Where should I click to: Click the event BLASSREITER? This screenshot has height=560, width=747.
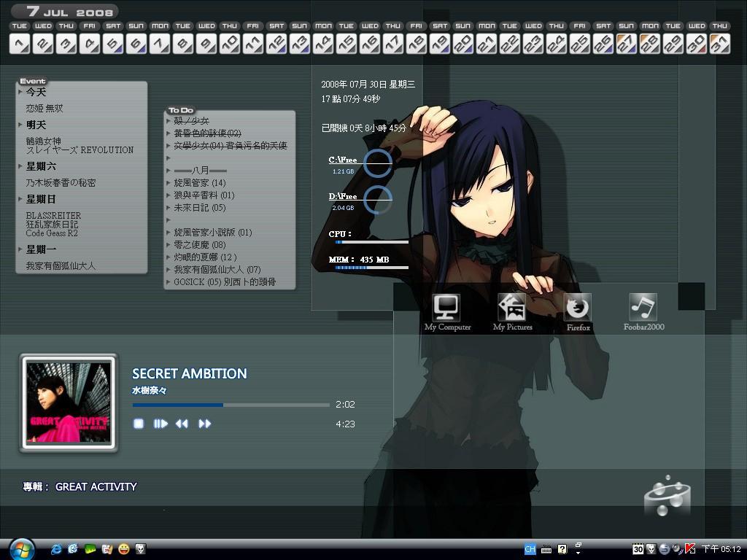pyautogui.click(x=53, y=215)
